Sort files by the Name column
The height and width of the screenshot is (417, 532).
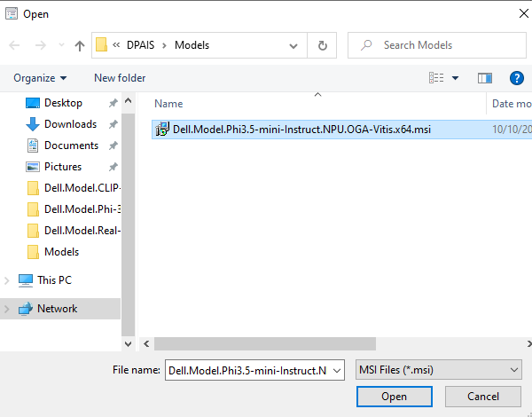168,104
